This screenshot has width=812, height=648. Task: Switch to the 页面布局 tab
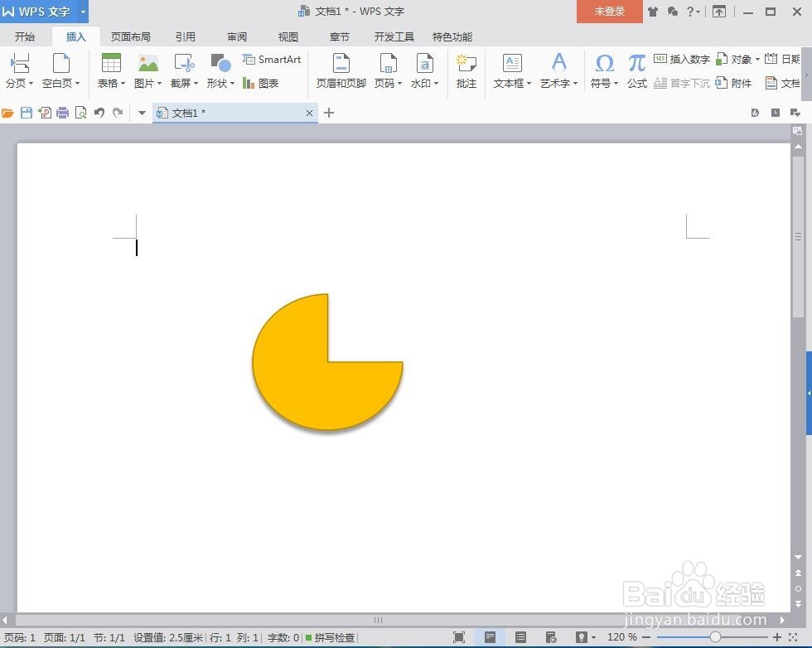click(x=131, y=36)
